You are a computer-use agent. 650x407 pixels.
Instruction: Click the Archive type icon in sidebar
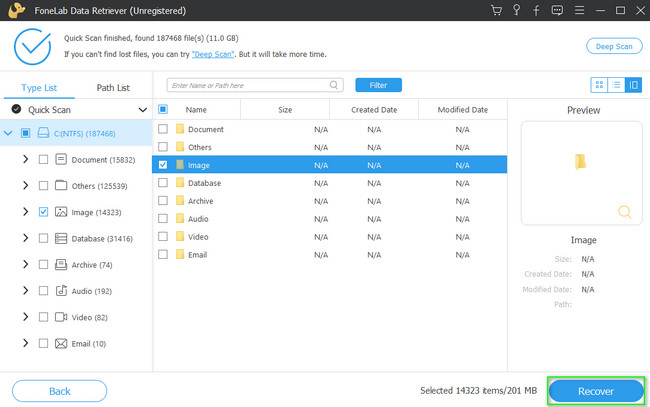[61, 264]
